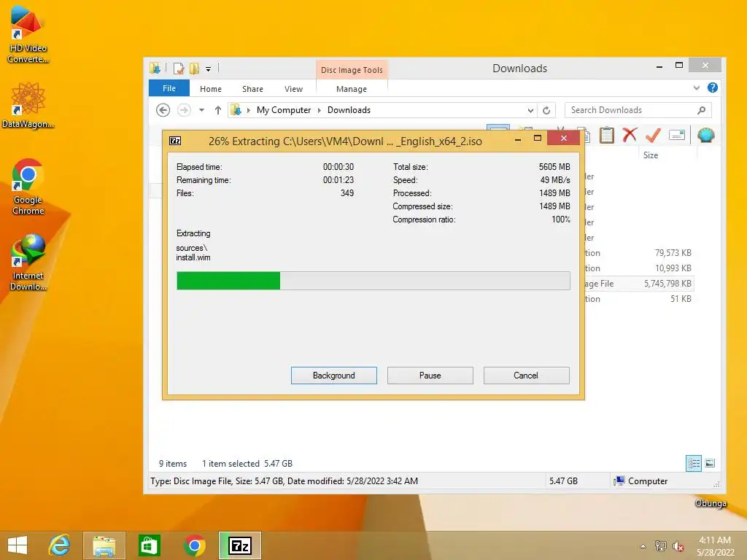This screenshot has height=560, width=747.
Task: Open the Customize Quick Access Toolbar dropdown
Action: pos(208,69)
